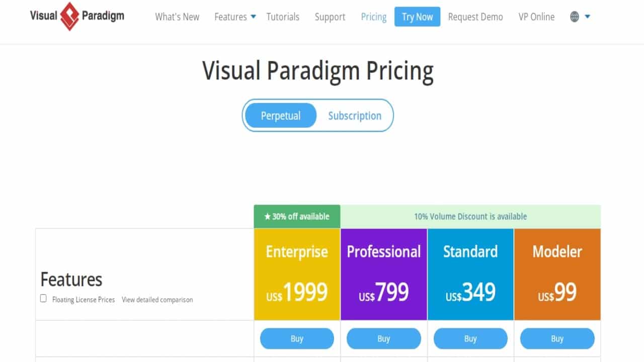This screenshot has width=644, height=362.
Task: Switch pricing to Subscription
Action: tap(355, 116)
